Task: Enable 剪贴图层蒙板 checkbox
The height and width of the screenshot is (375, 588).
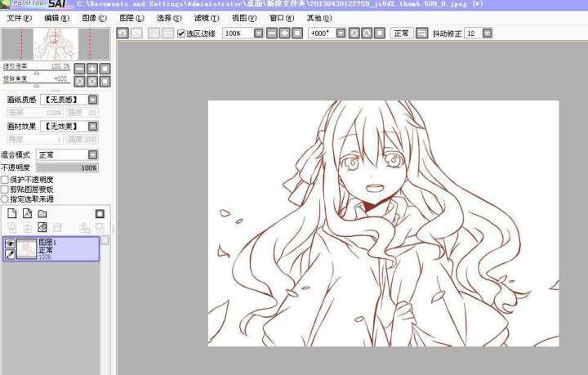Action: click(x=5, y=189)
